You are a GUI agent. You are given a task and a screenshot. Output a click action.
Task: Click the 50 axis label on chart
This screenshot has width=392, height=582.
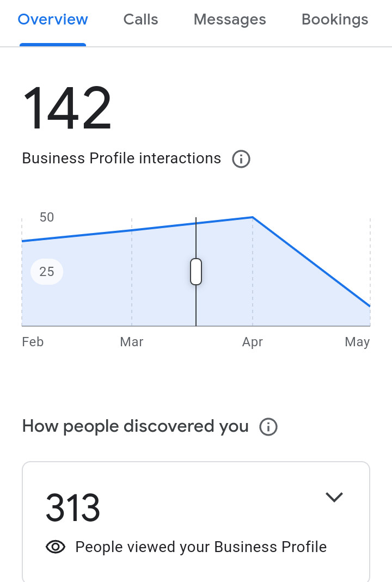point(47,217)
